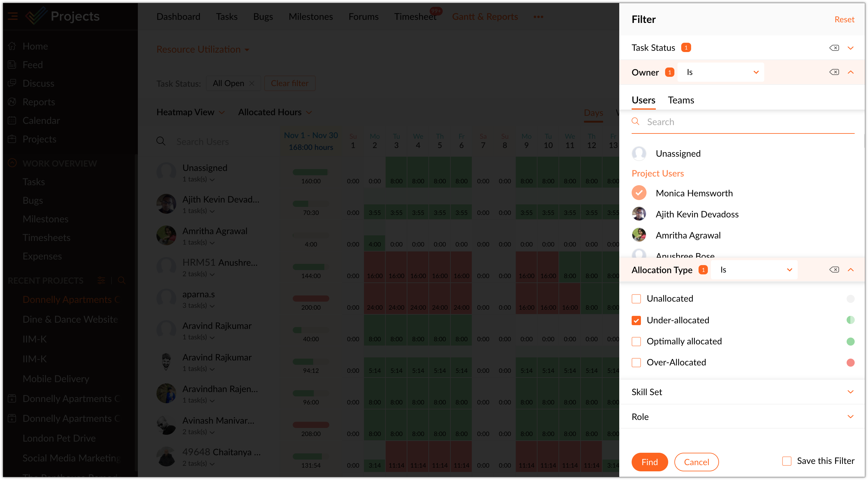Select Amritha Agrawal avatar in filter
The width and height of the screenshot is (868, 480).
pyautogui.click(x=639, y=235)
